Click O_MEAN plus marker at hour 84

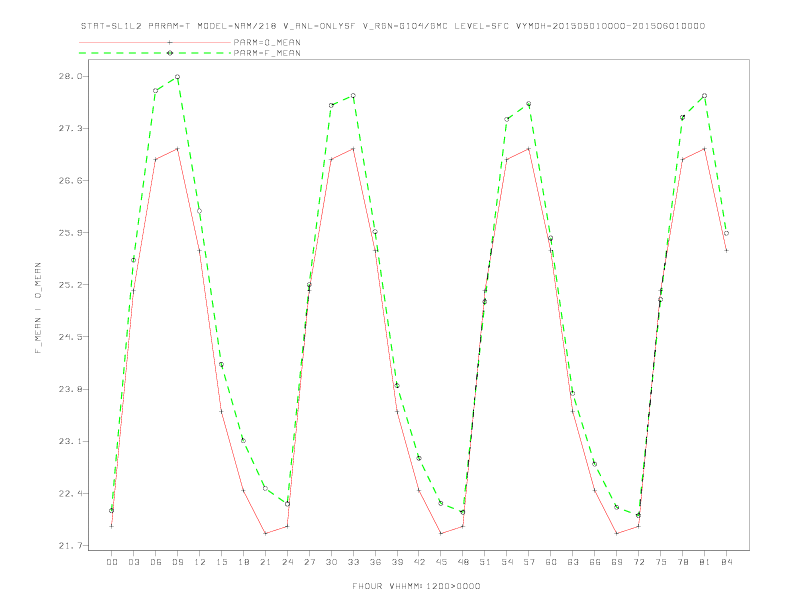point(727,250)
